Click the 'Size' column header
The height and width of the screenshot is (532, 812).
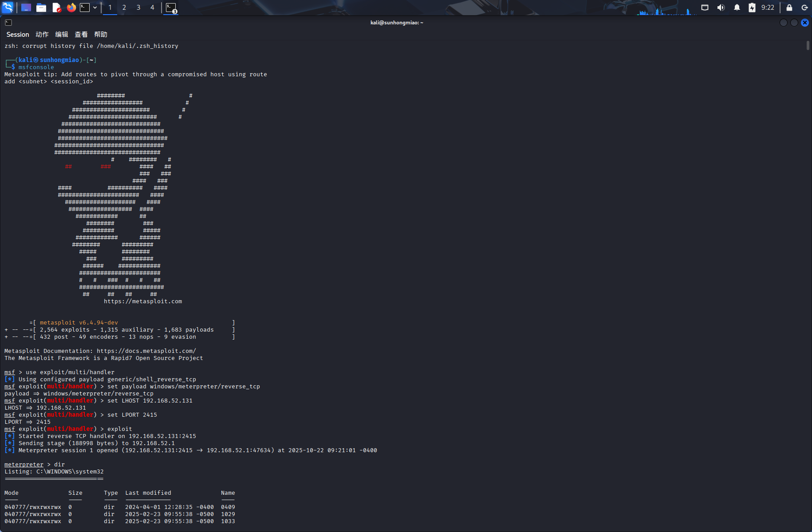tap(75, 493)
